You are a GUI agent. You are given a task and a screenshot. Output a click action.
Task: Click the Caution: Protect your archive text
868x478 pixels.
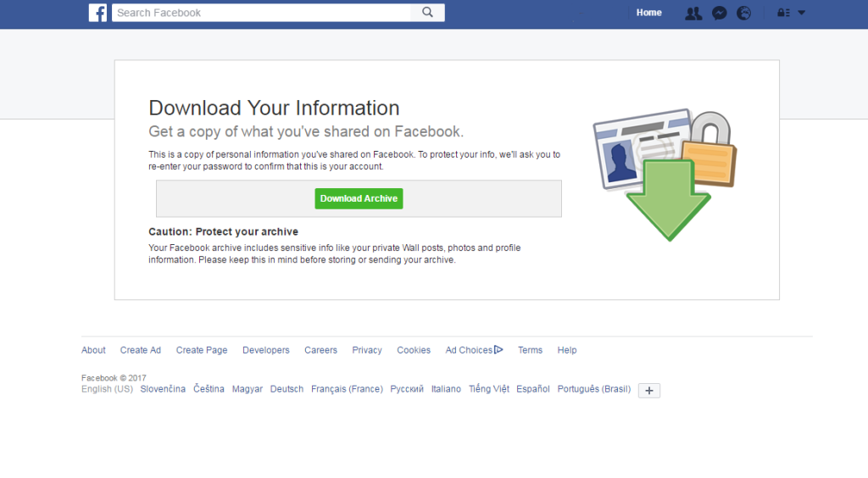(x=223, y=232)
